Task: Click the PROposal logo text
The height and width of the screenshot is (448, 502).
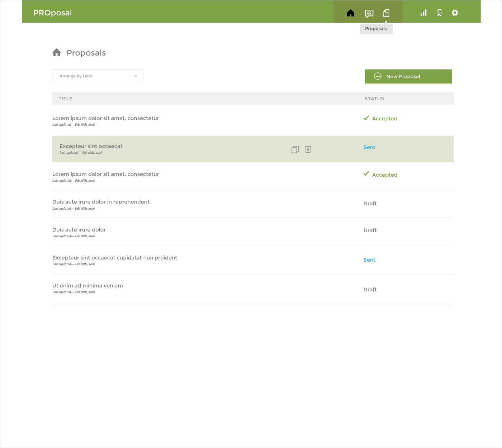Action: click(53, 13)
